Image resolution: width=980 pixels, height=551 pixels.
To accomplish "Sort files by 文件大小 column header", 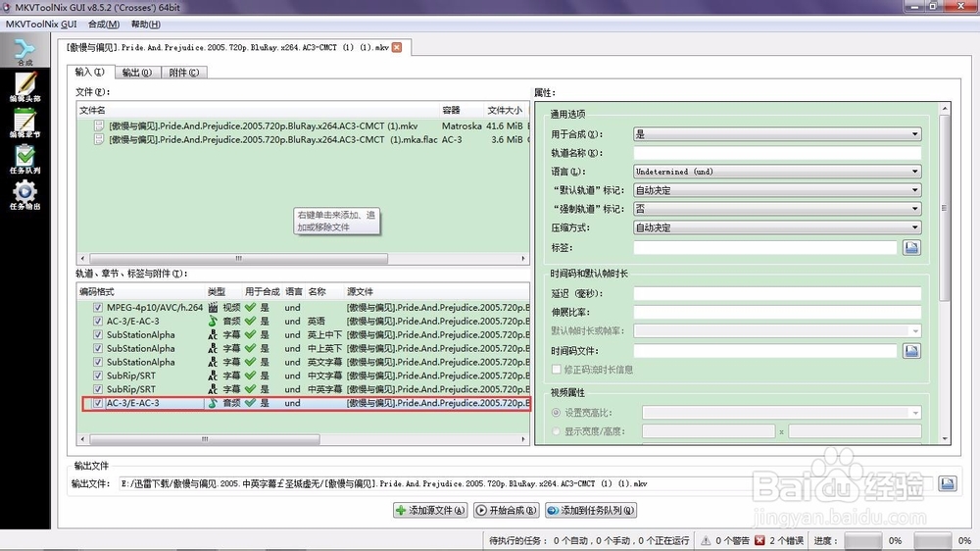I will pyautogui.click(x=505, y=110).
